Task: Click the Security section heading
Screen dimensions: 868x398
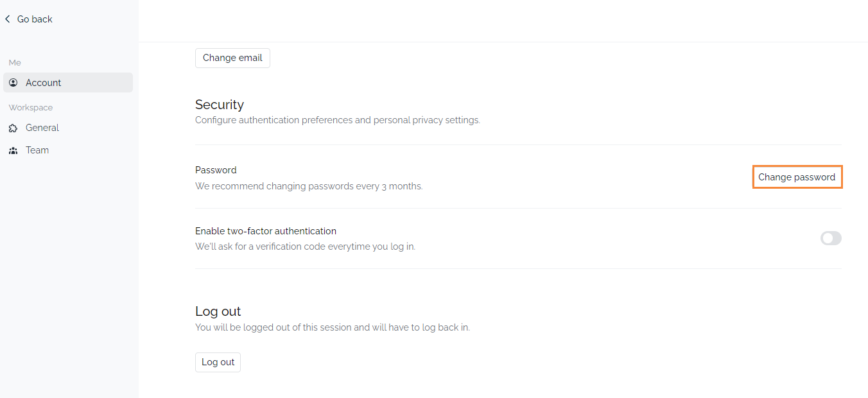Action: coord(220,105)
